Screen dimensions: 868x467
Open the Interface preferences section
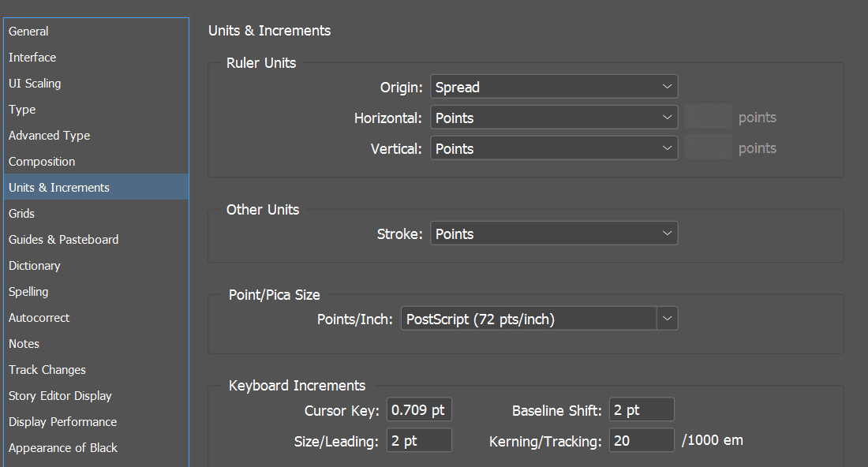tap(32, 58)
